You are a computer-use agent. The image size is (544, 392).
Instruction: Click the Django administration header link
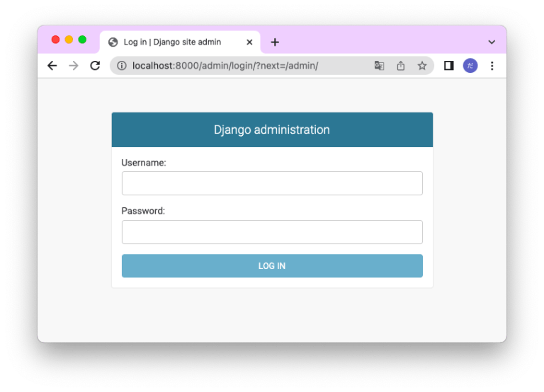tap(272, 130)
